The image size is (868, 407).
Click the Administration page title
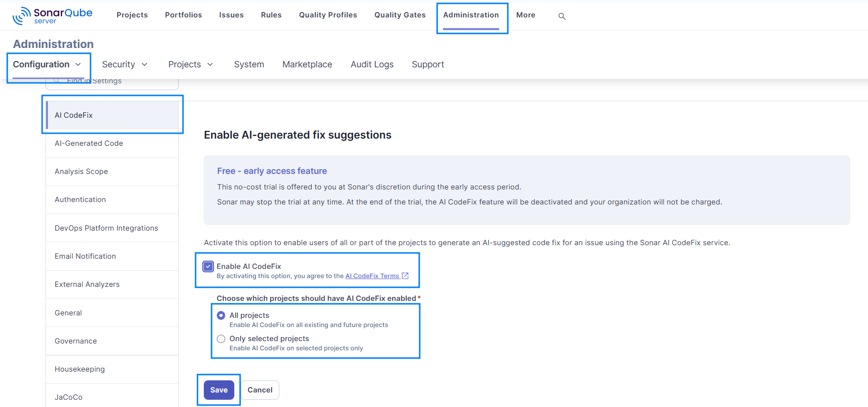[53, 44]
